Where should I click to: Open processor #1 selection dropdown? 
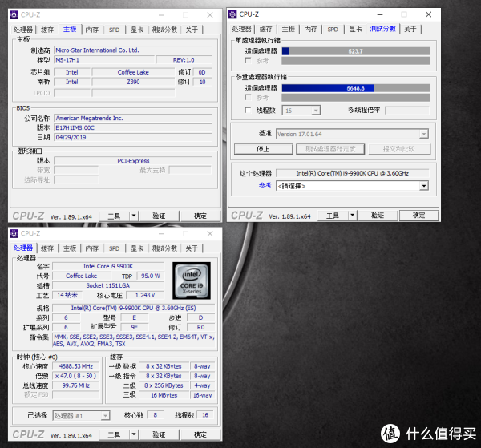81,415
